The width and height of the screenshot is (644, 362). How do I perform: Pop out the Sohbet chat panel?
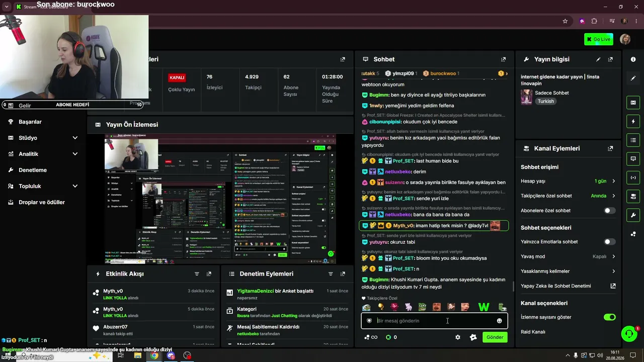[503, 59]
